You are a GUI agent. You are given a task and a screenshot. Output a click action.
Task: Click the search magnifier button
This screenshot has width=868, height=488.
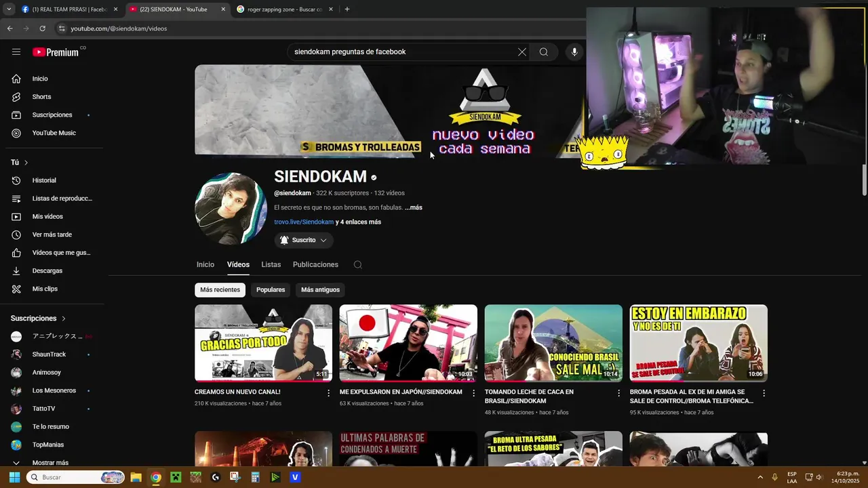click(x=544, y=52)
